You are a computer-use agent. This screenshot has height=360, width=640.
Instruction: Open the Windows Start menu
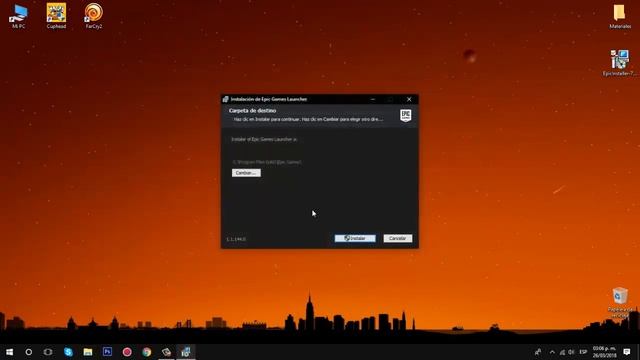[x=9, y=352]
